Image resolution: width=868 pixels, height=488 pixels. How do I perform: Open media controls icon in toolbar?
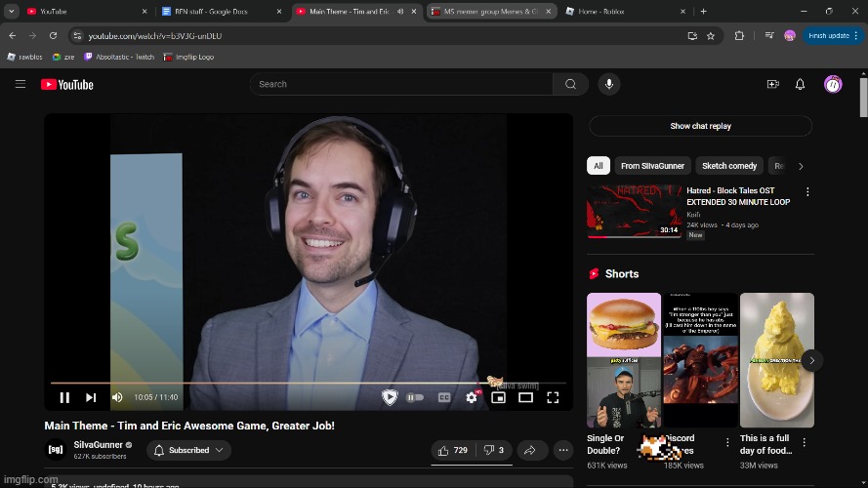click(x=769, y=35)
